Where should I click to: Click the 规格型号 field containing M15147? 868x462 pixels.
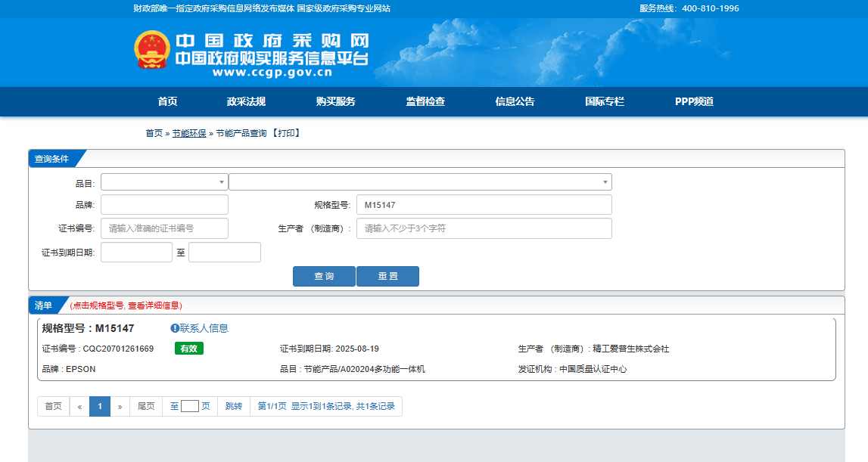tap(484, 205)
